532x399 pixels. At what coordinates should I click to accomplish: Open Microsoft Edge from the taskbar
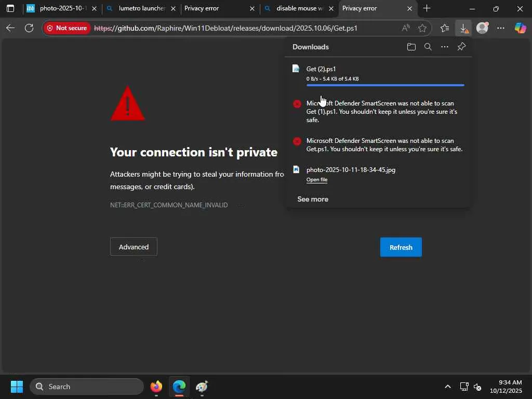[179, 387]
